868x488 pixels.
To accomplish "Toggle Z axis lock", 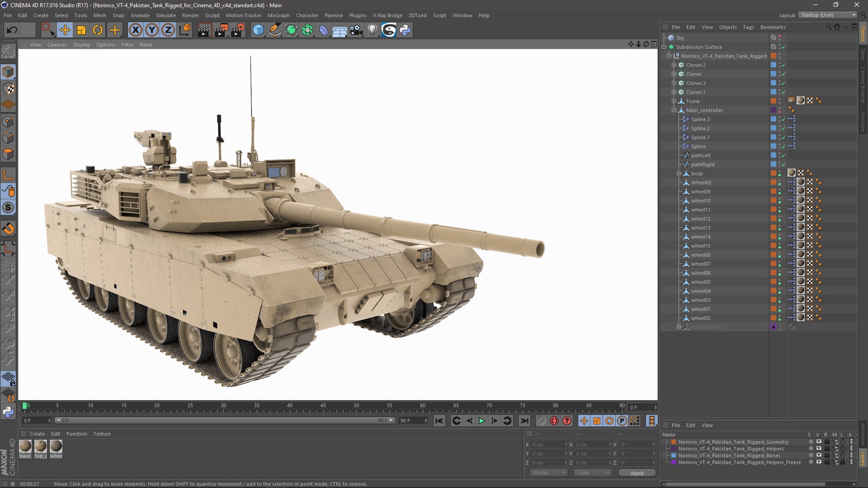I will point(168,30).
